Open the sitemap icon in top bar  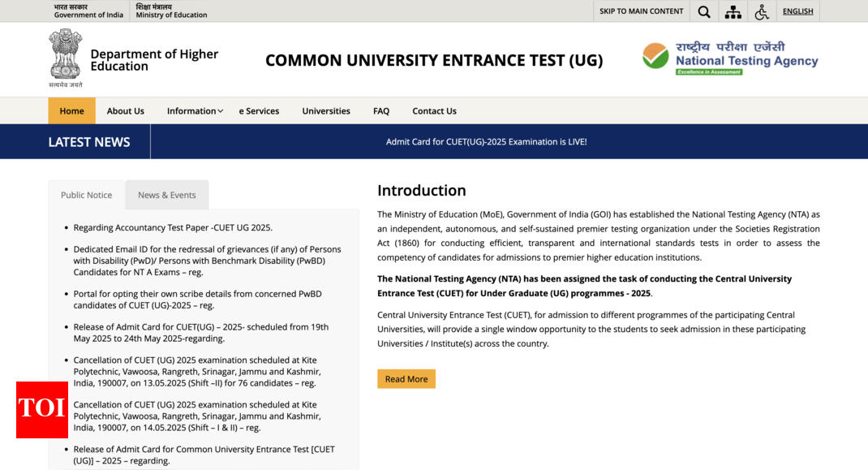(x=733, y=11)
